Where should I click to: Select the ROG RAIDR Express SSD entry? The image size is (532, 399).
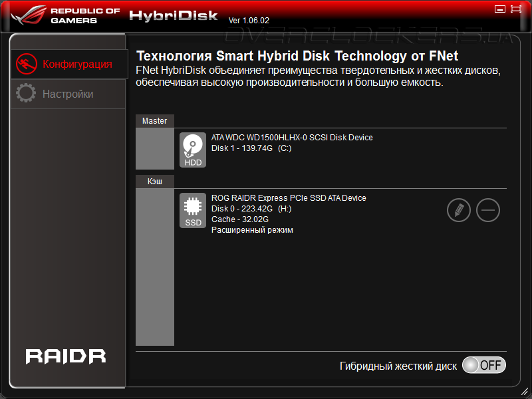pyautogui.click(x=289, y=214)
